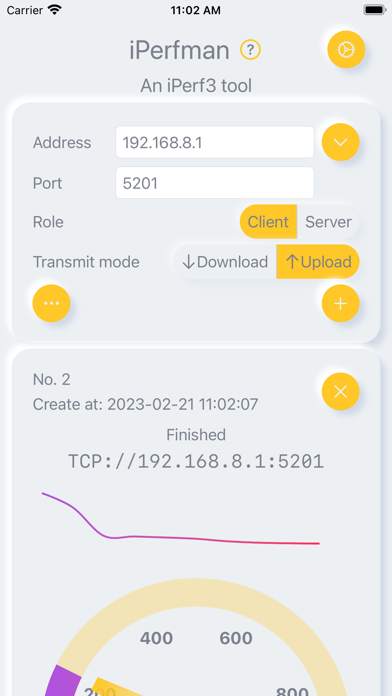
Task: Open settings via the gear icon
Action: [346, 49]
